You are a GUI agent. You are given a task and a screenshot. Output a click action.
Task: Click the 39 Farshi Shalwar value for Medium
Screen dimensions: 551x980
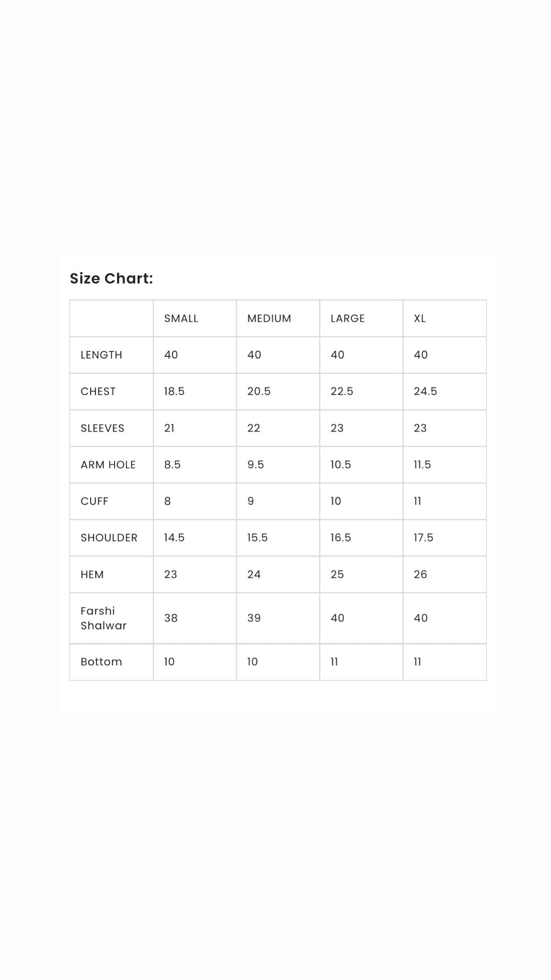coord(254,618)
